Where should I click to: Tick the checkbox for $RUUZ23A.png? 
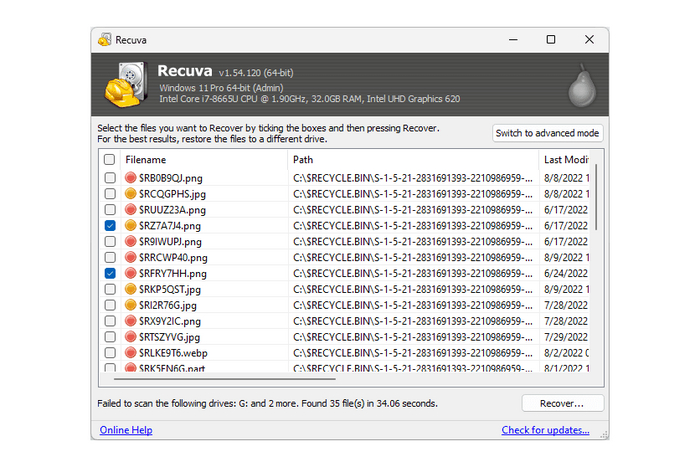[x=109, y=210]
